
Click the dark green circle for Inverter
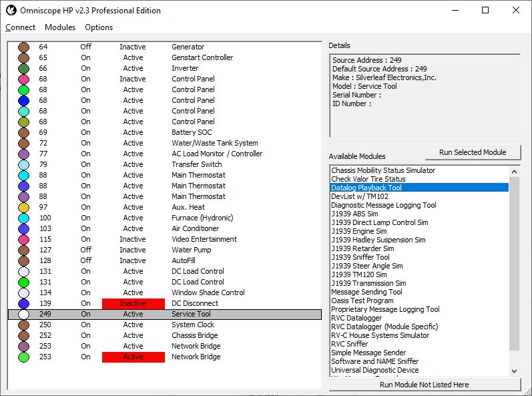pyautogui.click(x=24, y=69)
